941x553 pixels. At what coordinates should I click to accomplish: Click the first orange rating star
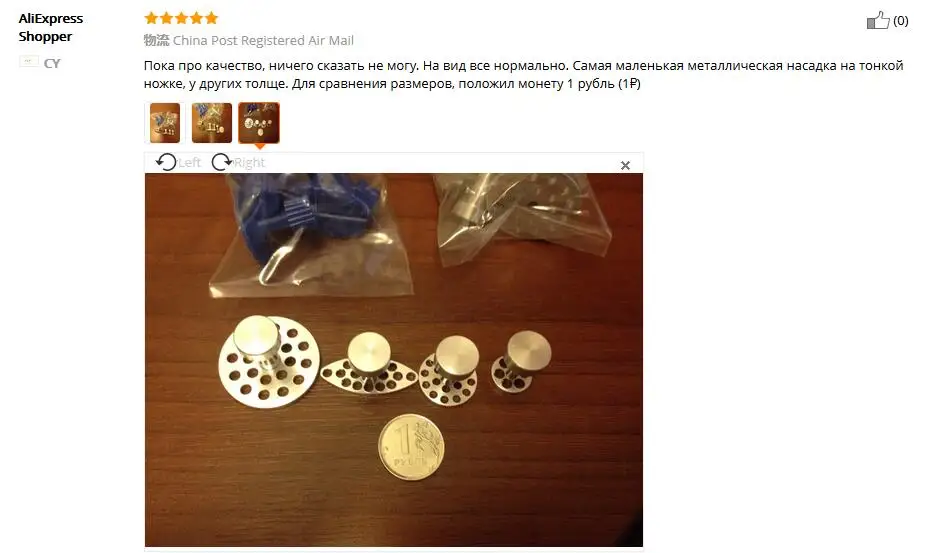coord(151,18)
